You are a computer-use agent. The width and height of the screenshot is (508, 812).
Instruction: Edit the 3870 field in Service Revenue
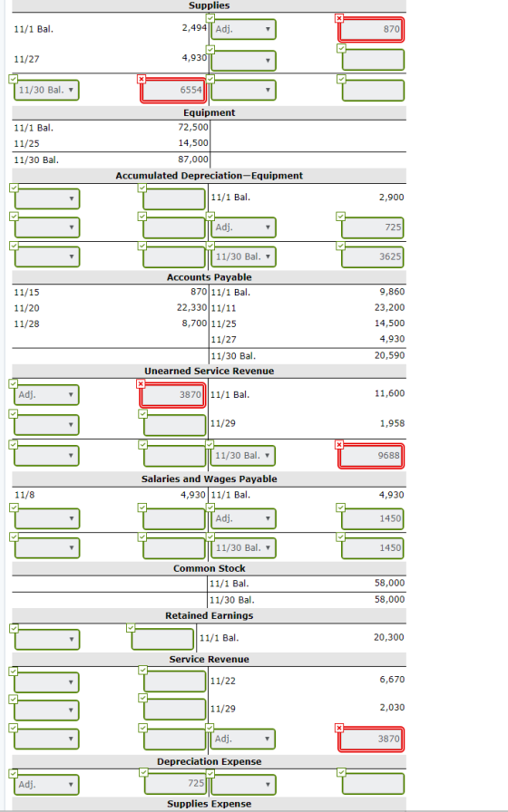coord(371,739)
